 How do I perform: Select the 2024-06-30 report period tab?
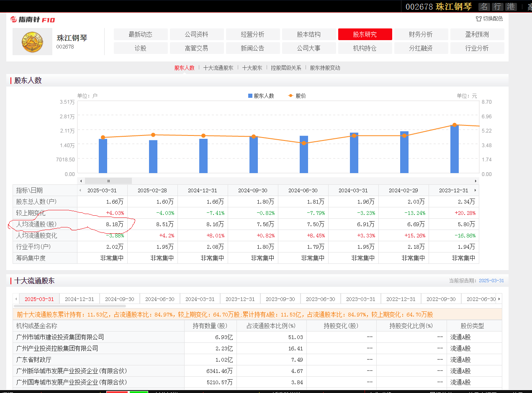tap(160, 299)
